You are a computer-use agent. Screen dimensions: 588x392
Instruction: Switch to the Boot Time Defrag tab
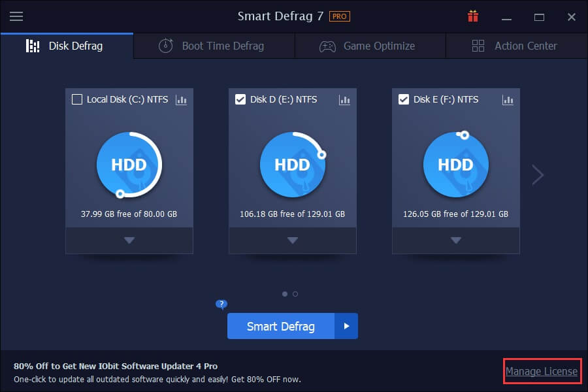coord(214,46)
